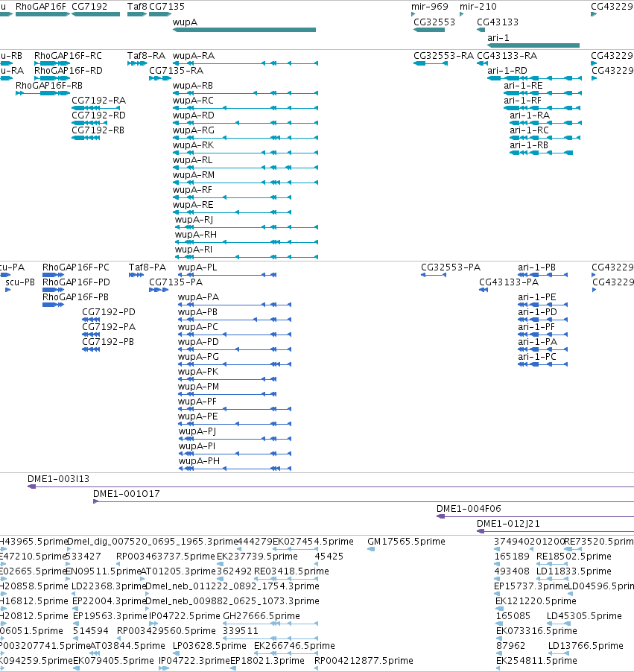Select the CG43133-RA transcript glyph

tap(482, 63)
